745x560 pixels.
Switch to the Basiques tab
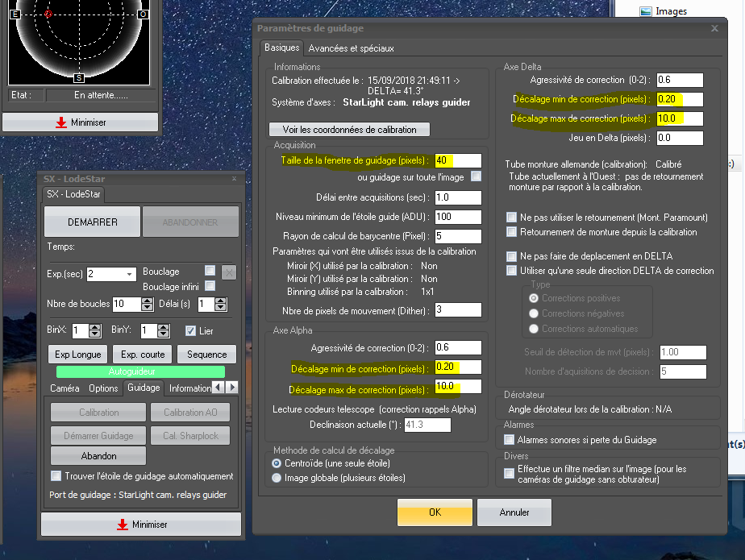coord(281,48)
